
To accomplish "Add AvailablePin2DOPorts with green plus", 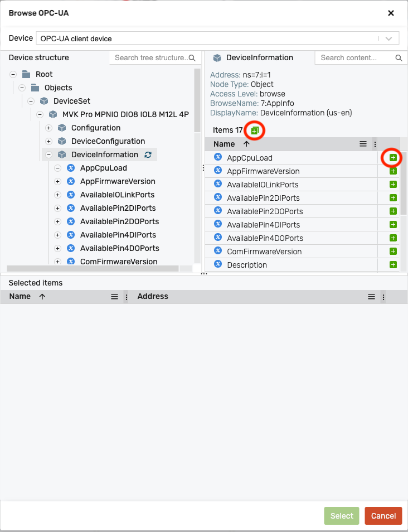I will 393,211.
